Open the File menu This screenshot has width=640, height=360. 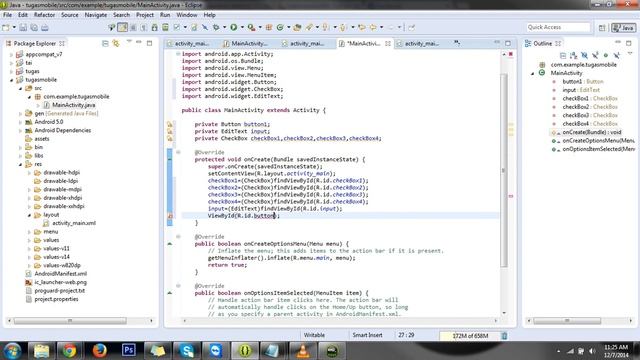point(7,15)
